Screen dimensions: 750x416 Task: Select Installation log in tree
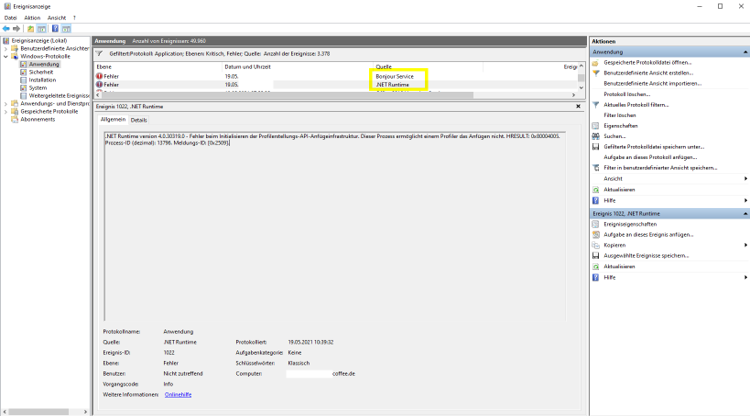[42, 80]
